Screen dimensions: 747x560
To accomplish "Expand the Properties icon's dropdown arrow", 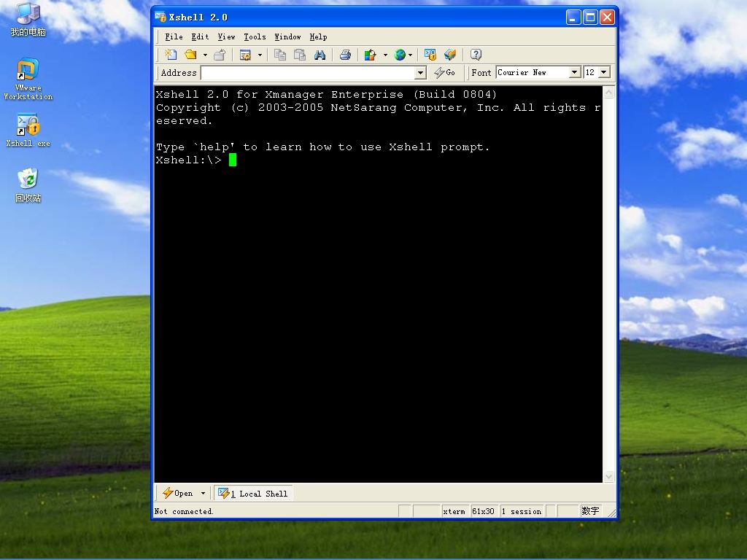I will click(260, 55).
